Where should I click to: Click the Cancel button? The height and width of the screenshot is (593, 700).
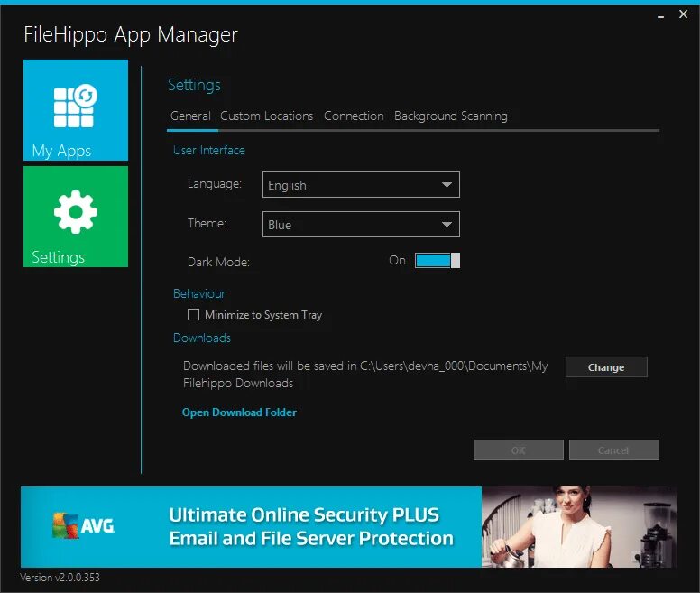point(613,450)
